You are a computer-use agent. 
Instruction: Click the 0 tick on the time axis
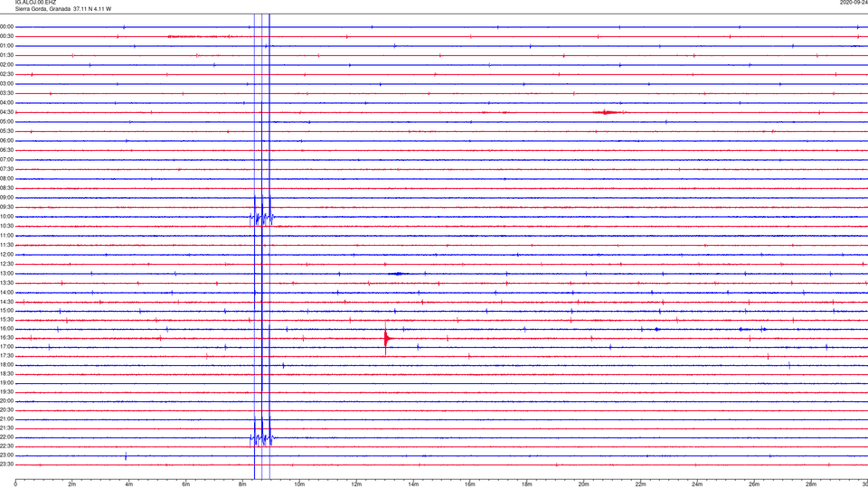(x=15, y=484)
